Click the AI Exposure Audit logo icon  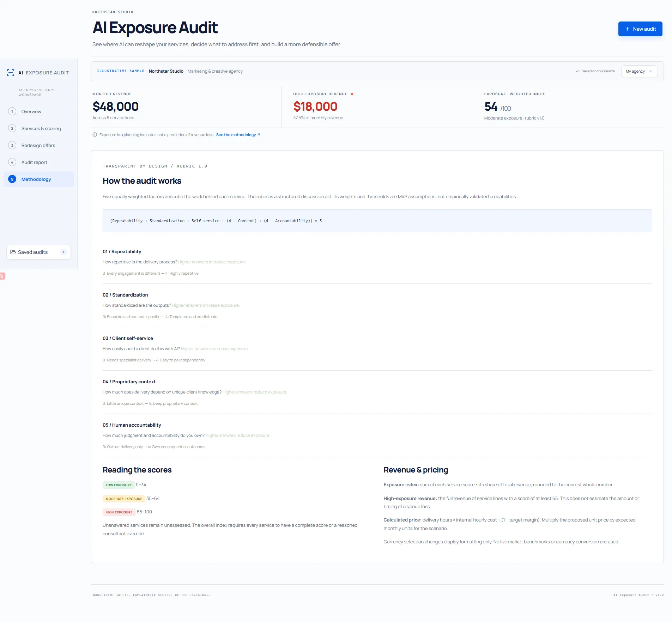click(x=11, y=73)
